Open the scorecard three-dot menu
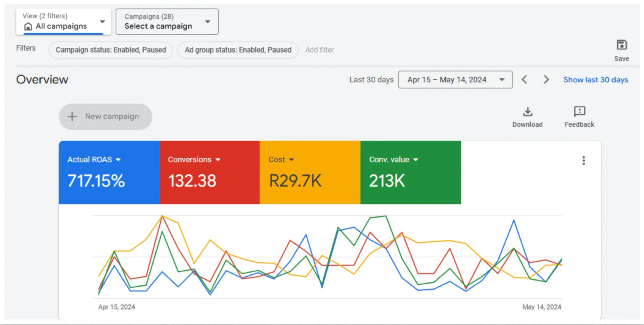The height and width of the screenshot is (325, 644). point(583,161)
